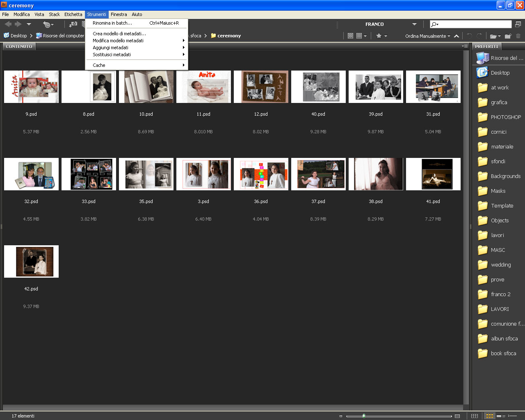The image size is (525, 420).
Task: Click the largest thumbnail size icon
Action: coord(457,416)
